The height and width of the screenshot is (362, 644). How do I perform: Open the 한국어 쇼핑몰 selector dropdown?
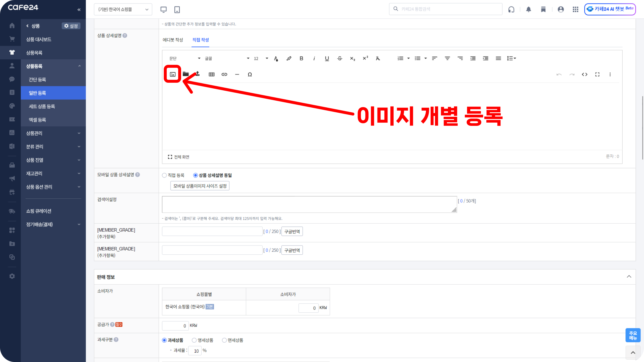(x=123, y=9)
